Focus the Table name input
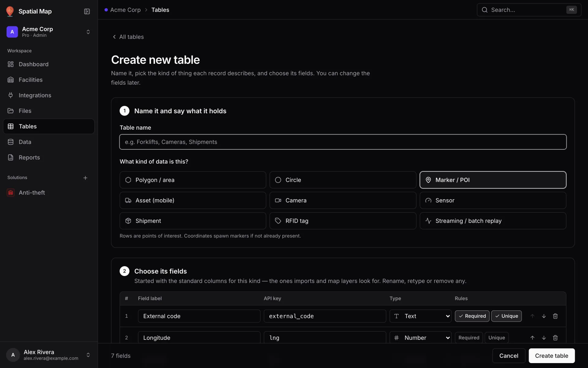 [x=343, y=142]
